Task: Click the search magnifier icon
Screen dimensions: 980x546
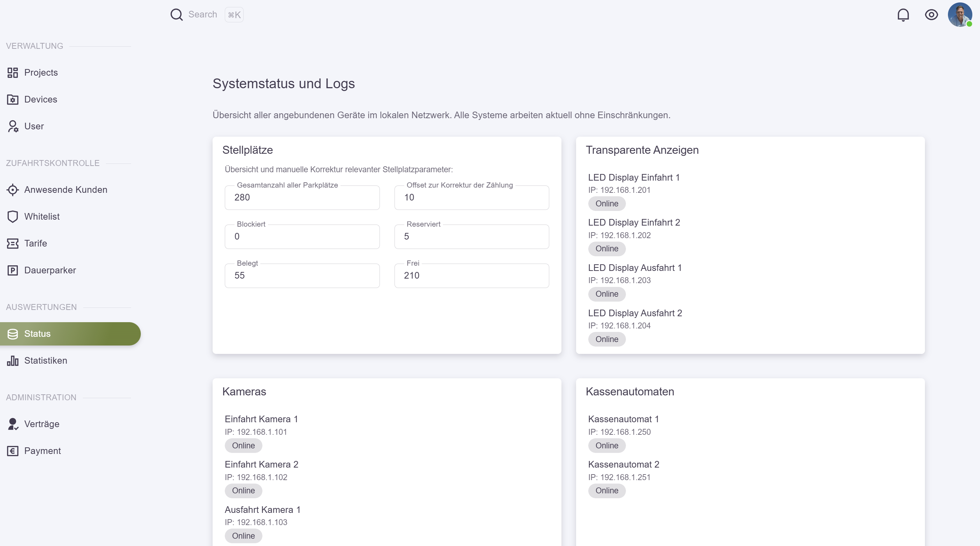Action: [x=176, y=15]
